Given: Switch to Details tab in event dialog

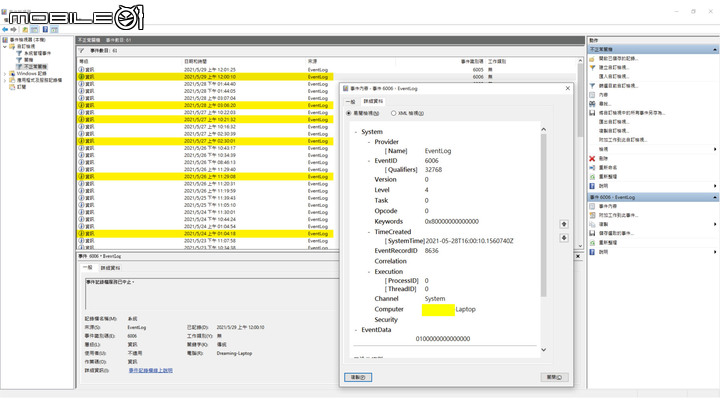Looking at the screenshot, I should [373, 101].
